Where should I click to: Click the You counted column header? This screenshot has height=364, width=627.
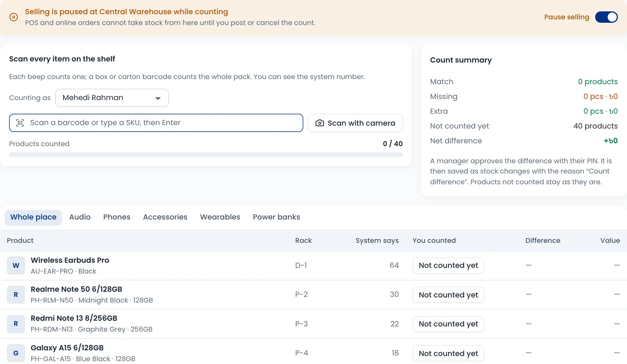coord(434,241)
